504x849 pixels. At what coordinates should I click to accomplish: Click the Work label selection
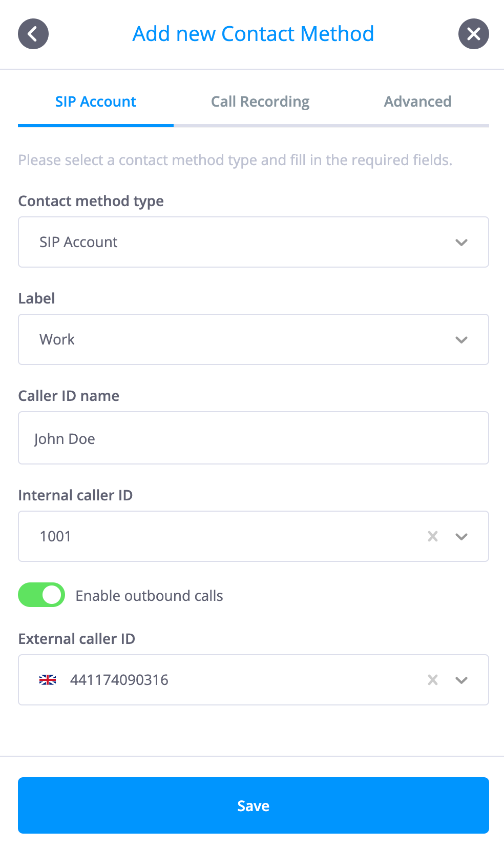click(57, 339)
